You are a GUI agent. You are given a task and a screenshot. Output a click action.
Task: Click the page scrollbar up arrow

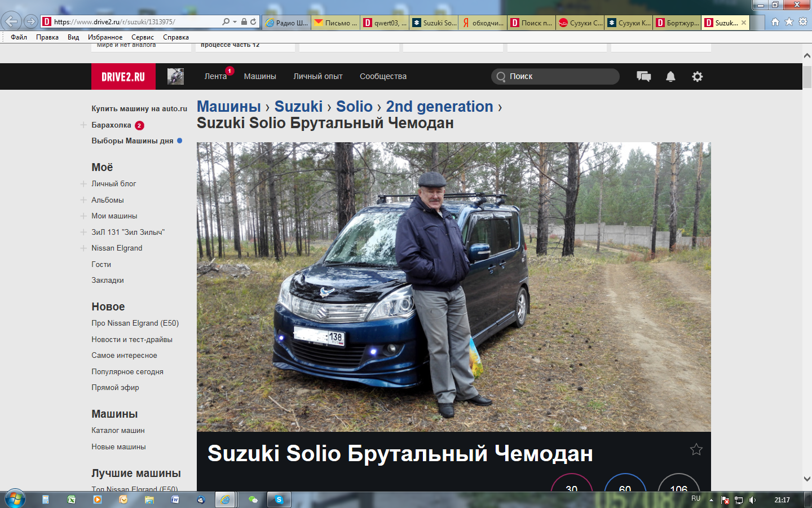point(807,55)
